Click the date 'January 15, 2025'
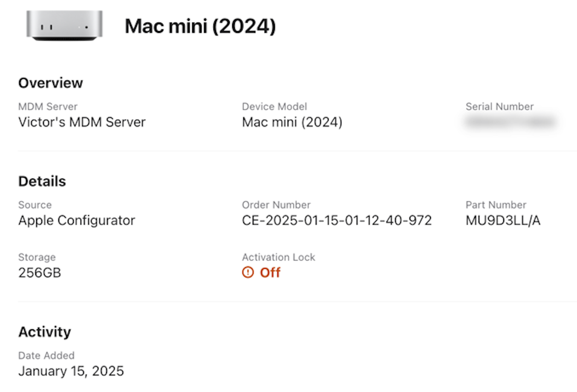577x392 pixels. (x=71, y=371)
